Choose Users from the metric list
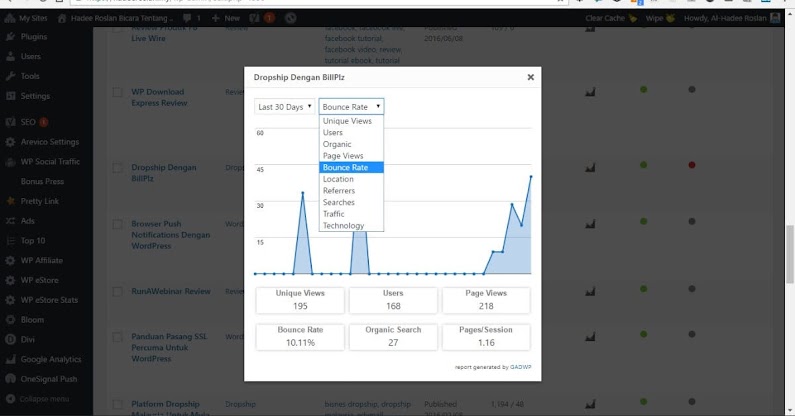This screenshot has height=416, width=795. click(x=351, y=132)
